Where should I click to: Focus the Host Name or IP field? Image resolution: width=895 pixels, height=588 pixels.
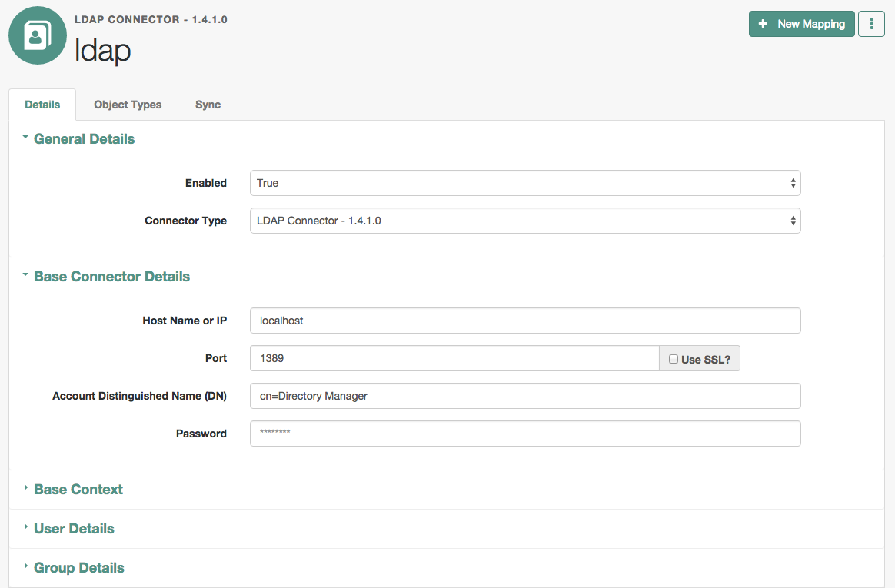(x=525, y=321)
